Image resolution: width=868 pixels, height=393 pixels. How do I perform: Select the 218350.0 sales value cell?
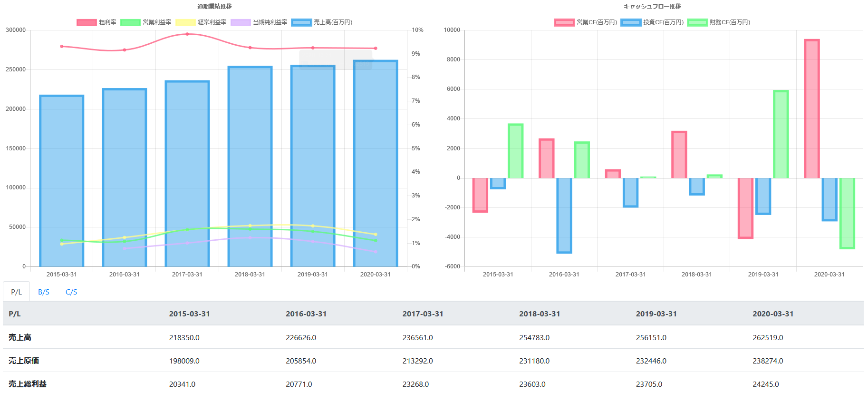click(x=184, y=337)
